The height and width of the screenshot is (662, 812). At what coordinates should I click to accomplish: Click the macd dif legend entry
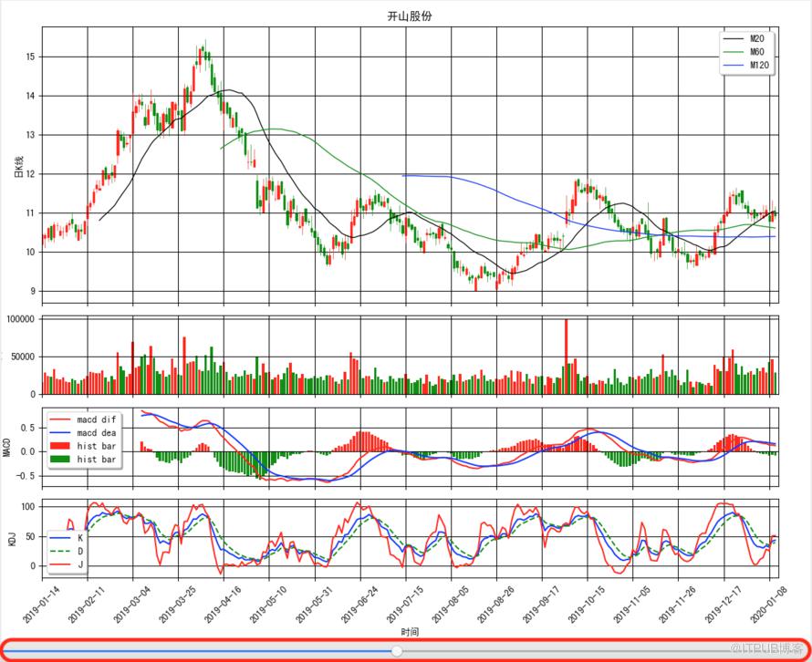click(83, 419)
